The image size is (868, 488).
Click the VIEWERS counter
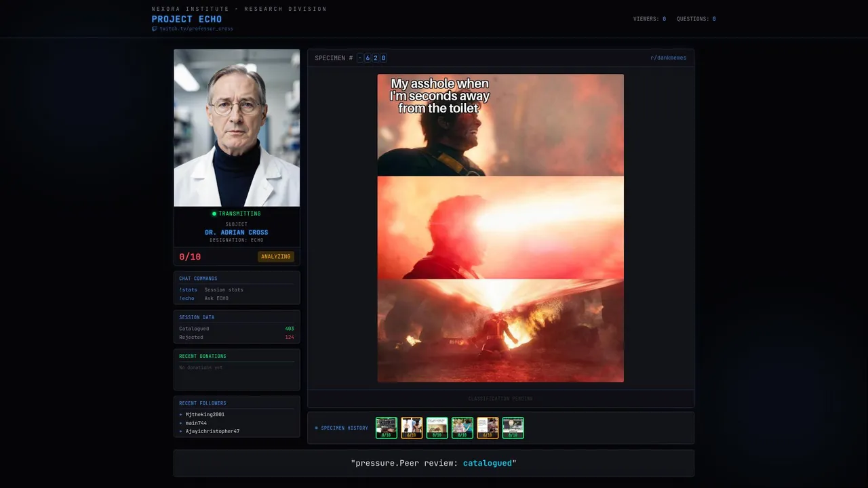click(650, 19)
